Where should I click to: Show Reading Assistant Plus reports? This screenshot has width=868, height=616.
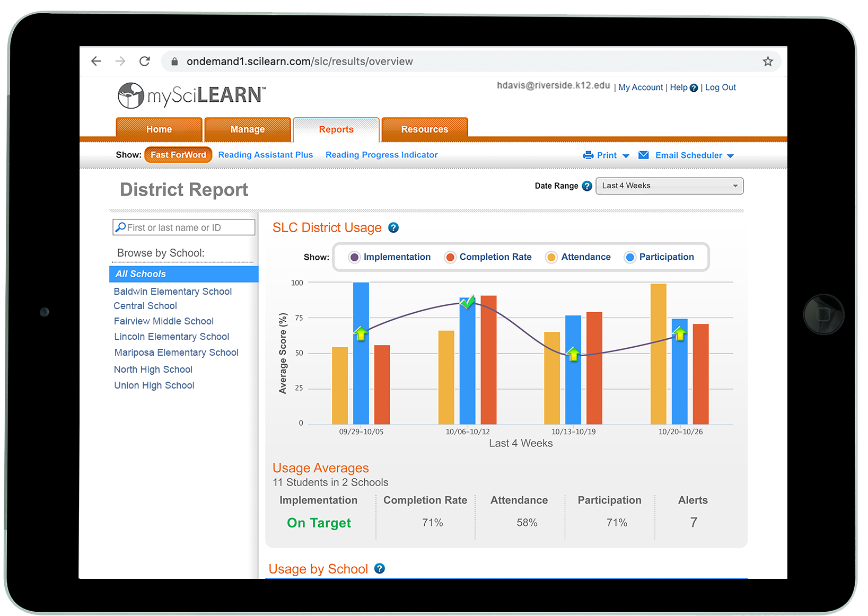[266, 155]
